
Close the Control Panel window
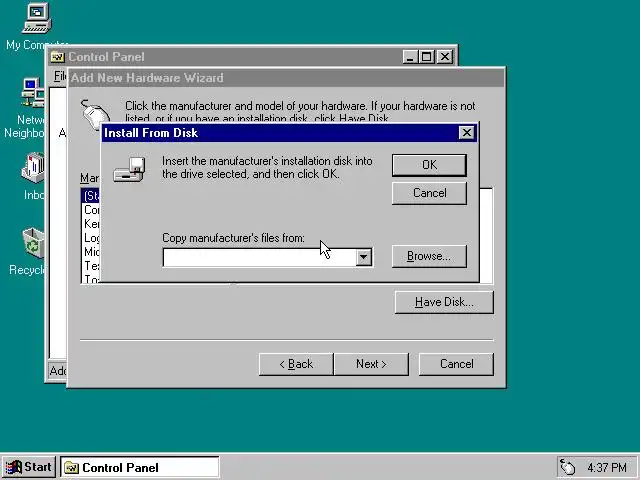tap(445, 57)
